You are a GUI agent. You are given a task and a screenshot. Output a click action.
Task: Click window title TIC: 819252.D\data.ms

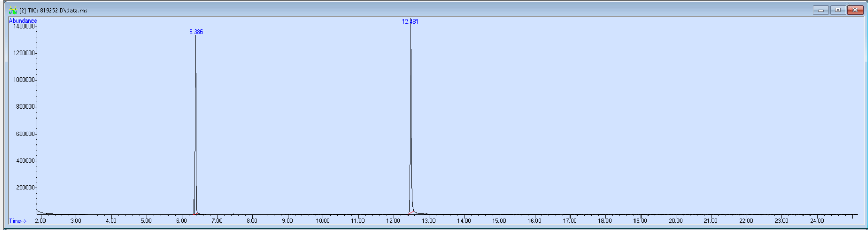coord(53,10)
